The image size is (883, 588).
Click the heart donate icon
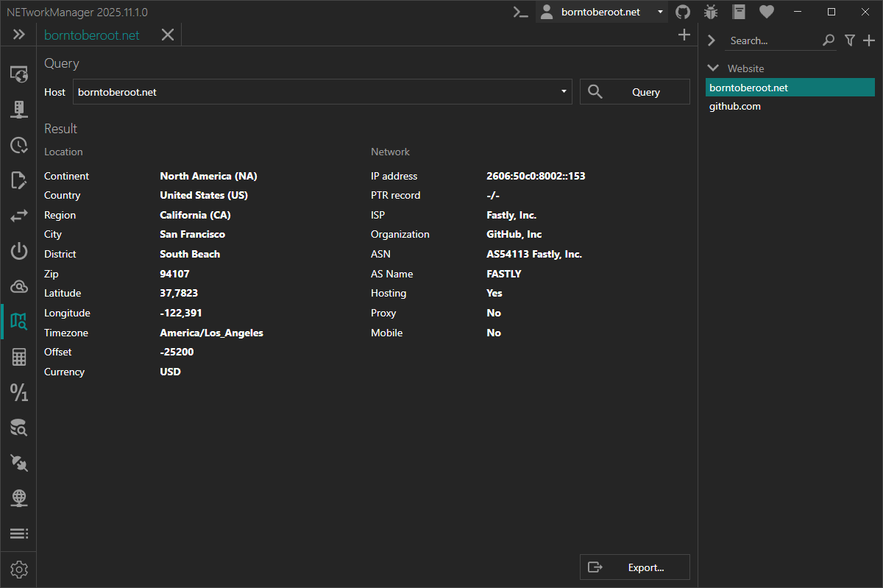tap(767, 12)
